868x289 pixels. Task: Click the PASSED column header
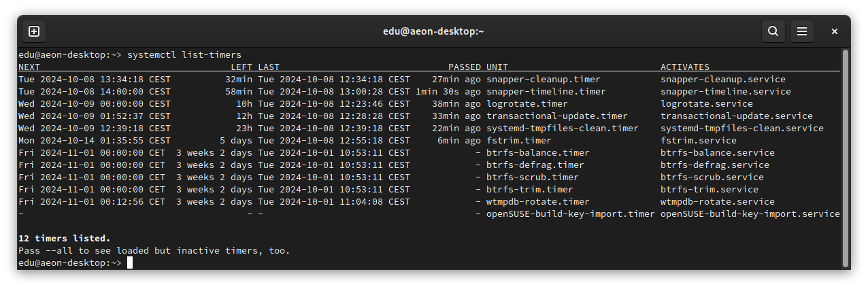pyautogui.click(x=465, y=67)
